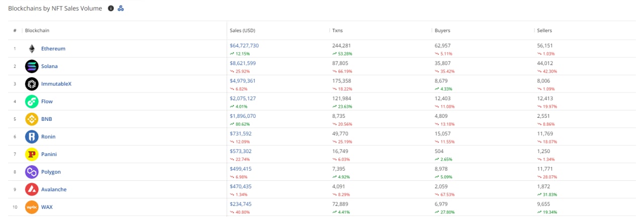Select the Flow txns count 121,984

tap(342, 98)
